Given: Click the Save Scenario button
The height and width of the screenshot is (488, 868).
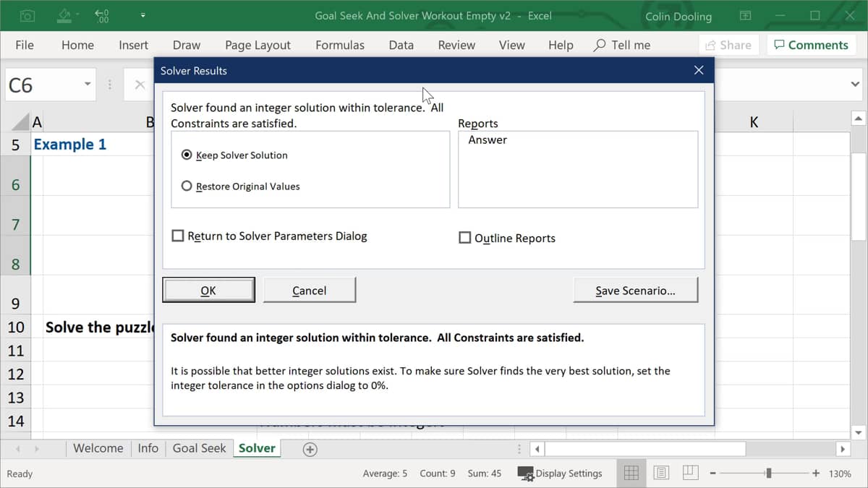Looking at the screenshot, I should pos(635,290).
